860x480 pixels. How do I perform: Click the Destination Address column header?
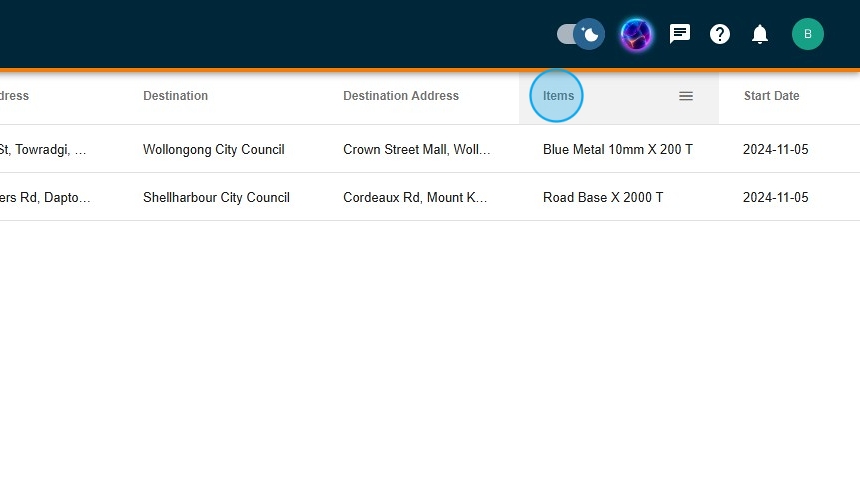pyautogui.click(x=401, y=96)
